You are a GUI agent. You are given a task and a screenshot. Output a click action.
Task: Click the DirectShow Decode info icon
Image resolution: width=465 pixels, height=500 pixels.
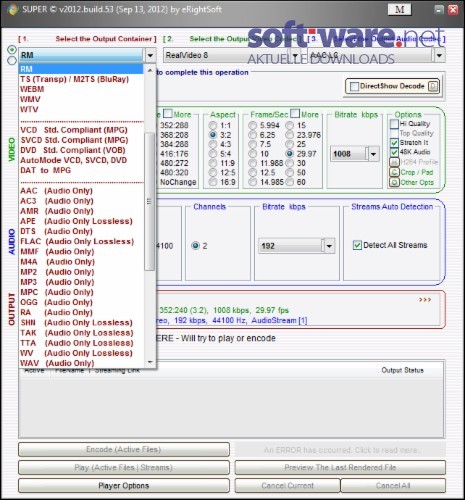coord(433,86)
